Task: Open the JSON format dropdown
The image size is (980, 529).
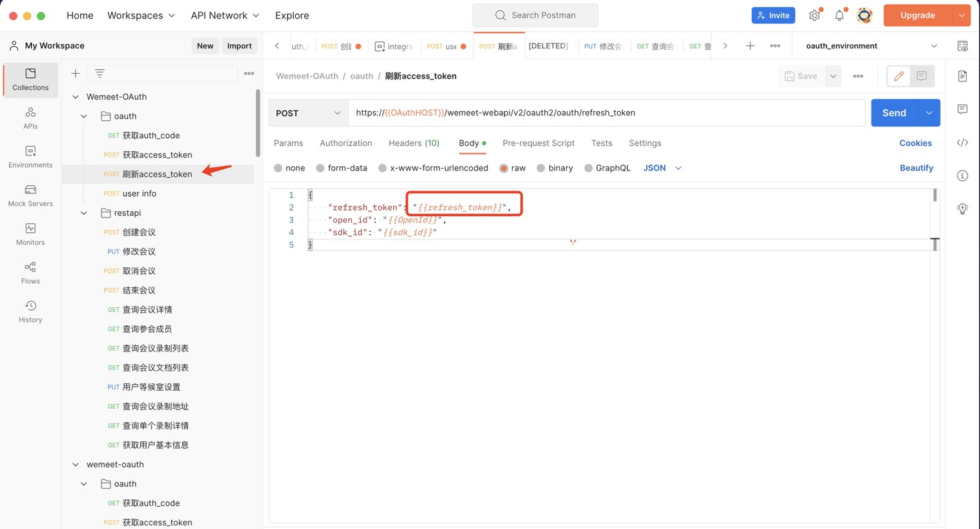Action: click(x=662, y=168)
